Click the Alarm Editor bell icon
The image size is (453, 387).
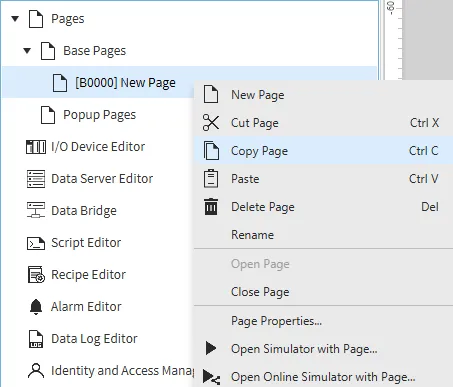(36, 307)
